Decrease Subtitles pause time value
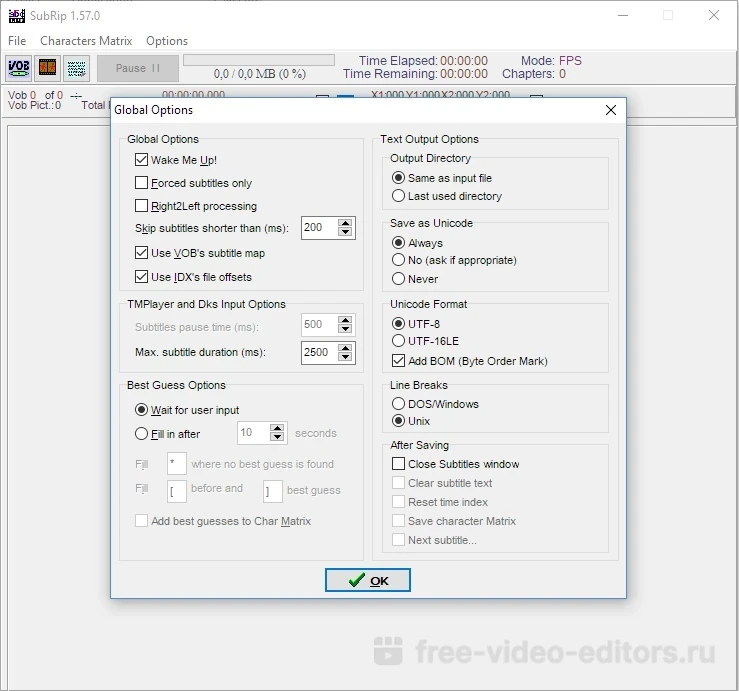 point(345,329)
